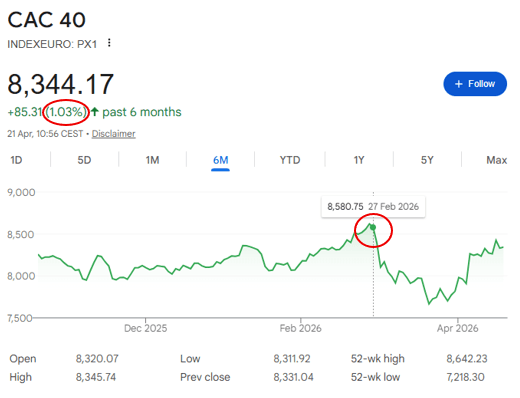Choose the 5Y time range tab
This screenshot has height=398, width=520.
[427, 160]
